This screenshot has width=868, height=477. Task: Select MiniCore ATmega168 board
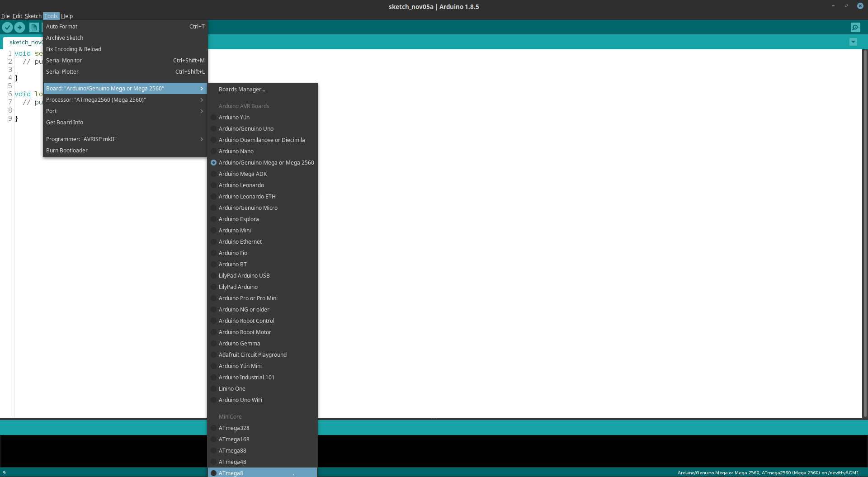point(263,439)
